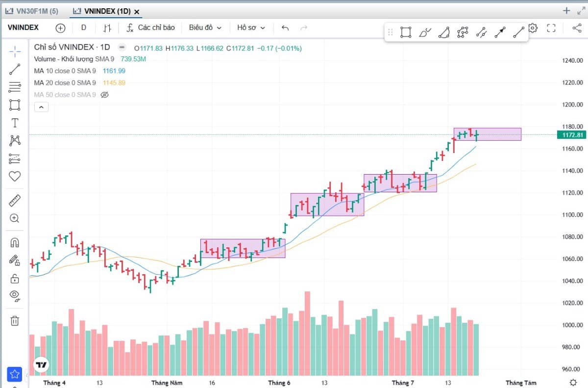The image size is (588, 388).
Task: Activate the zoom in tool
Action: tap(15, 218)
